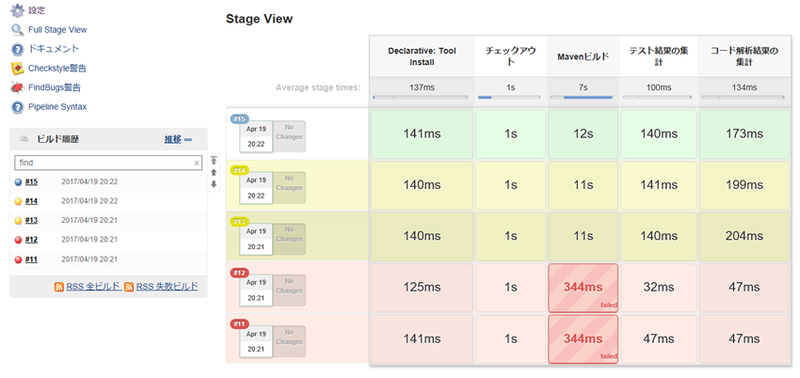
Task: Clear the find filter with x
Action: pyautogui.click(x=196, y=163)
